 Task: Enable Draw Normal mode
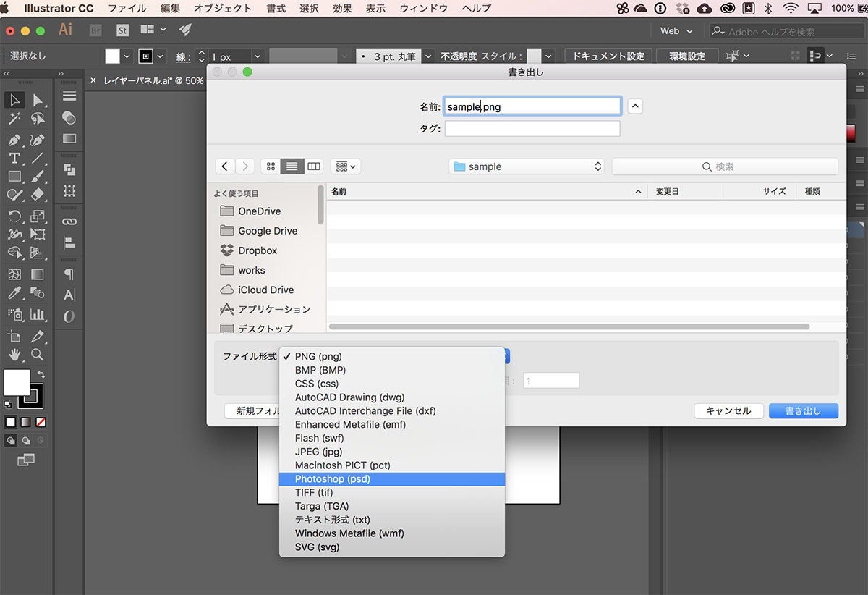click(x=11, y=440)
